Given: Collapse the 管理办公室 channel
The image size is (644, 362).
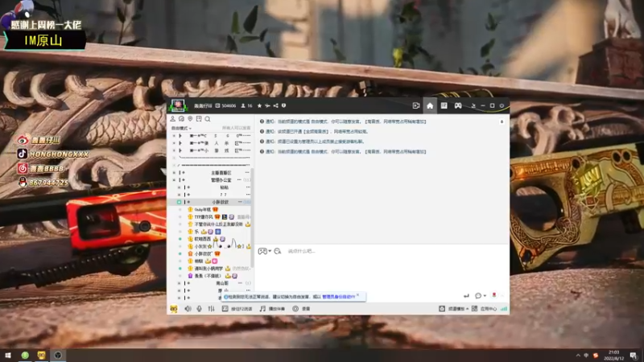Looking at the screenshot, I should (x=174, y=179).
